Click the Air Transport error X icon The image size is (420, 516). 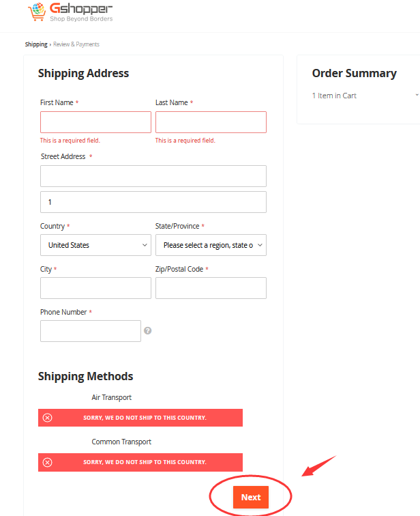[x=47, y=418]
